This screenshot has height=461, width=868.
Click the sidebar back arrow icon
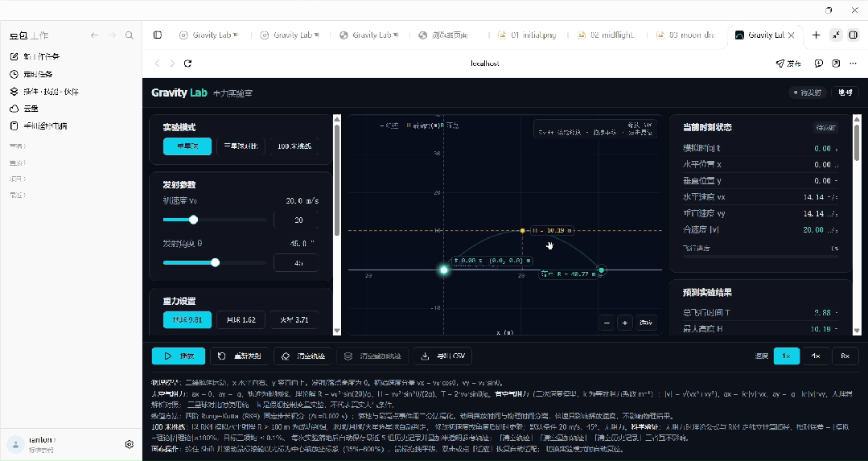(x=95, y=35)
